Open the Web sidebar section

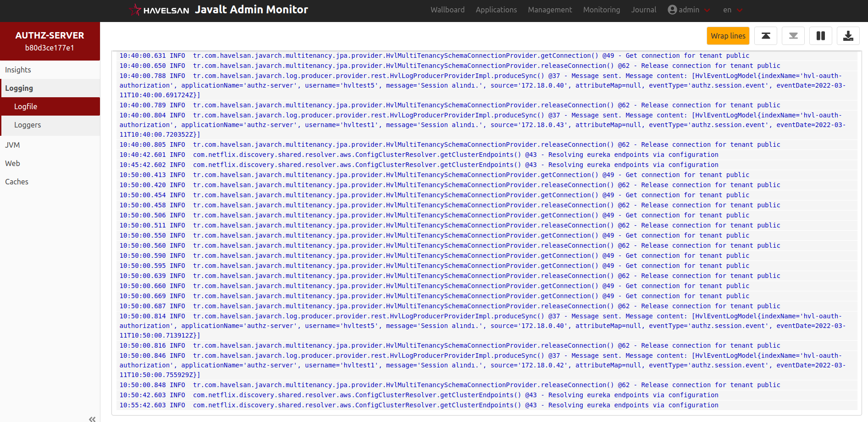click(50, 163)
